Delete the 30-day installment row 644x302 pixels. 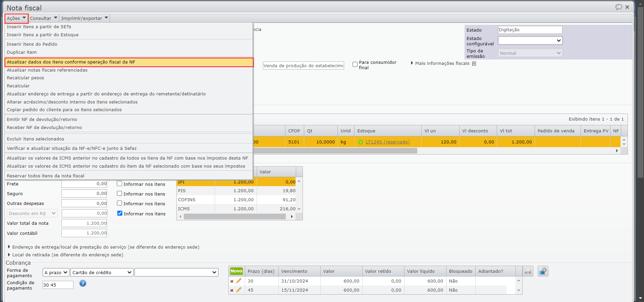click(x=232, y=281)
